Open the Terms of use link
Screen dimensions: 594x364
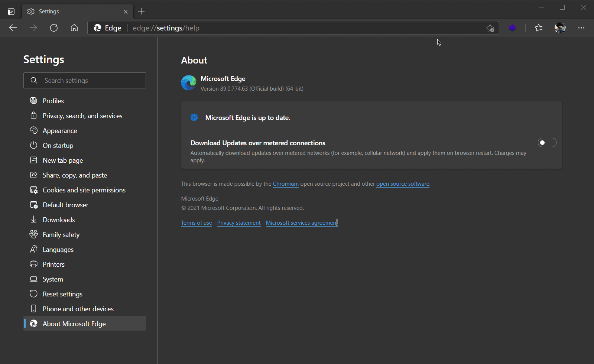click(197, 223)
